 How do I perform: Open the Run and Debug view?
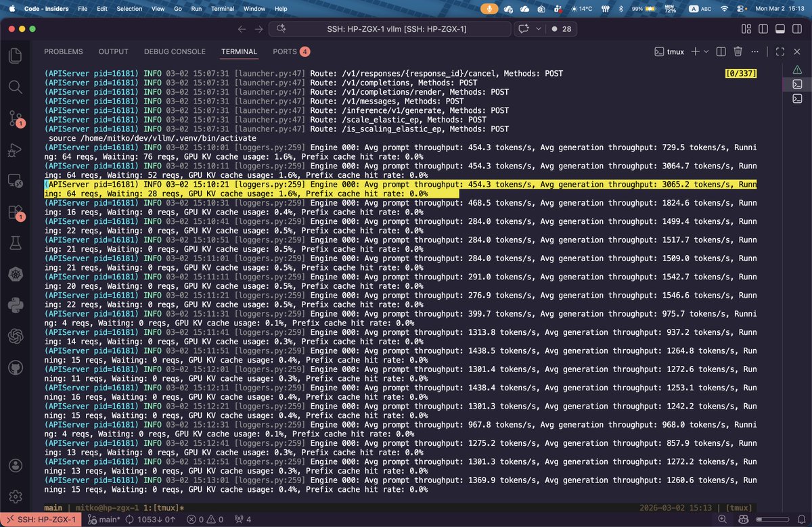click(x=15, y=150)
